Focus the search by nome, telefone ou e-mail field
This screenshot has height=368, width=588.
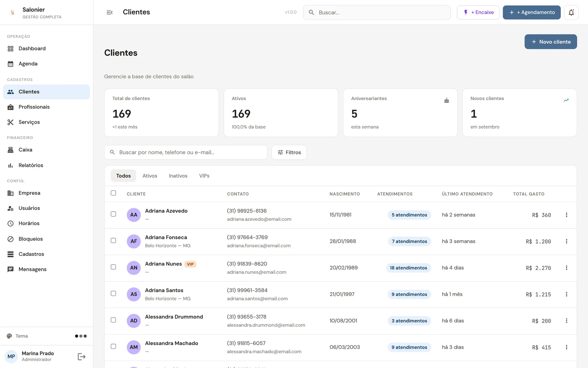(x=186, y=152)
